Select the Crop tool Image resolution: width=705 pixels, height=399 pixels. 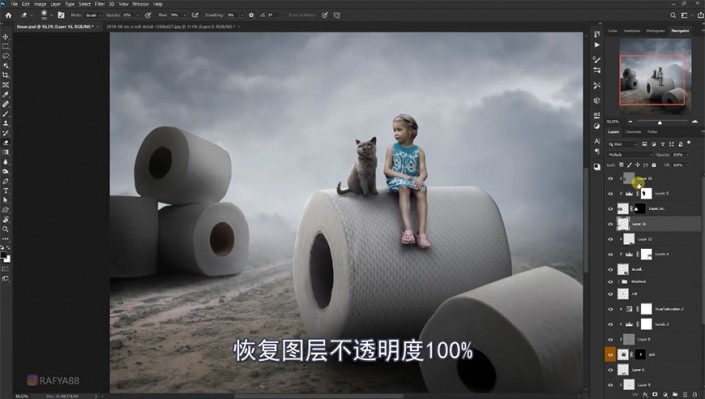[5, 75]
